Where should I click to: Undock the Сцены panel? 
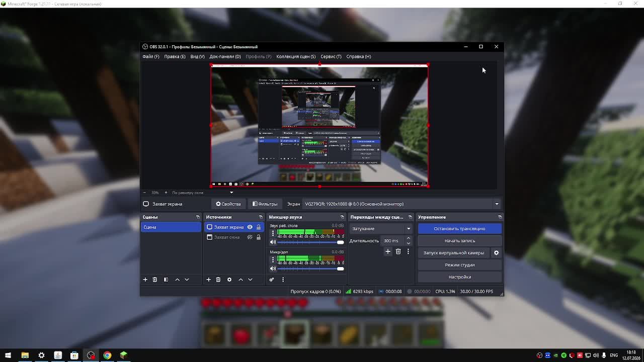pyautogui.click(x=198, y=217)
